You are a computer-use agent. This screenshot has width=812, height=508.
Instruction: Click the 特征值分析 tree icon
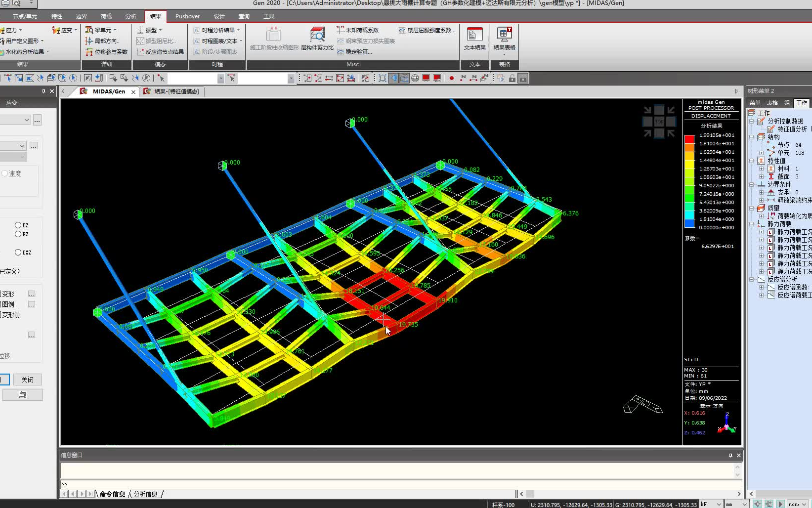[x=771, y=129]
